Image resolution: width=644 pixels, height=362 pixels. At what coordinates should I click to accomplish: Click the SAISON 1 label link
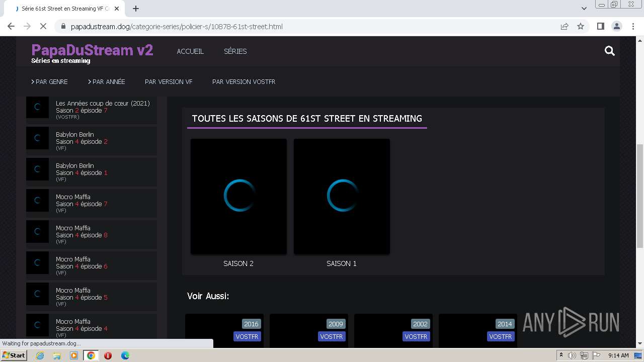(342, 263)
